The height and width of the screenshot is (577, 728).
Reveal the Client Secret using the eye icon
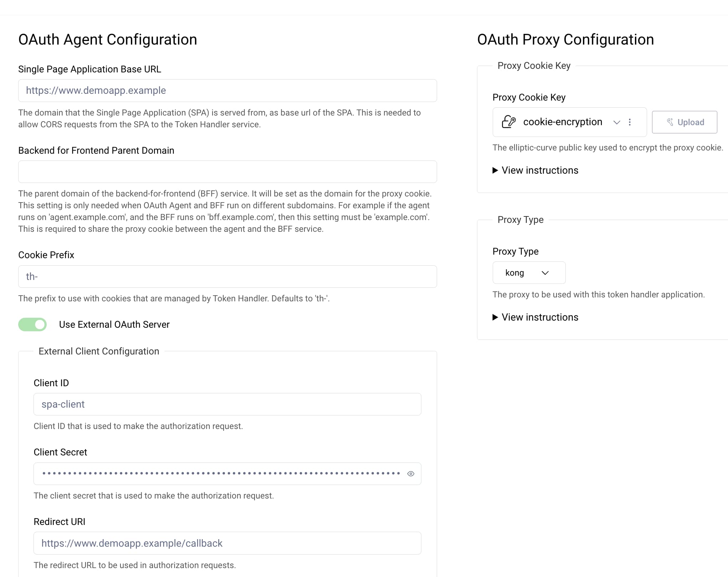411,474
